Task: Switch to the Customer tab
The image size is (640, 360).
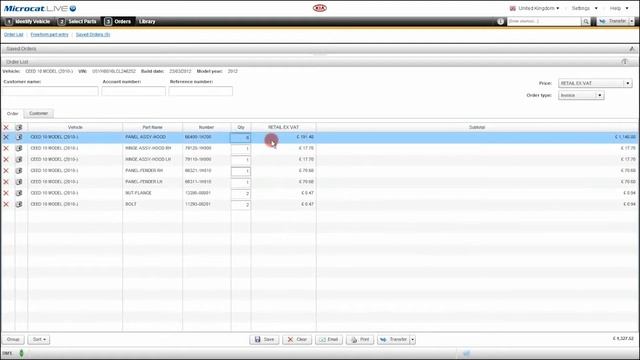Action: click(x=38, y=113)
